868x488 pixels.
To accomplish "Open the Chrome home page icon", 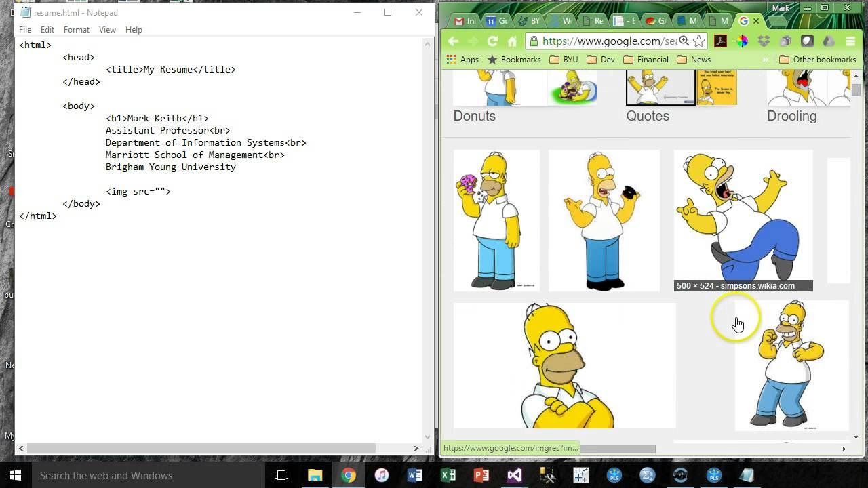I will coord(513,41).
